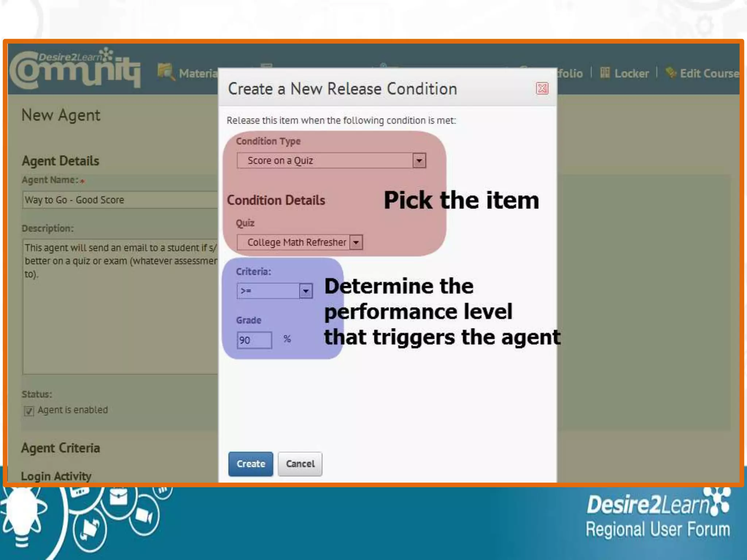This screenshot has height=560, width=747.
Task: Click the video camera circle icon
Action: (144, 516)
